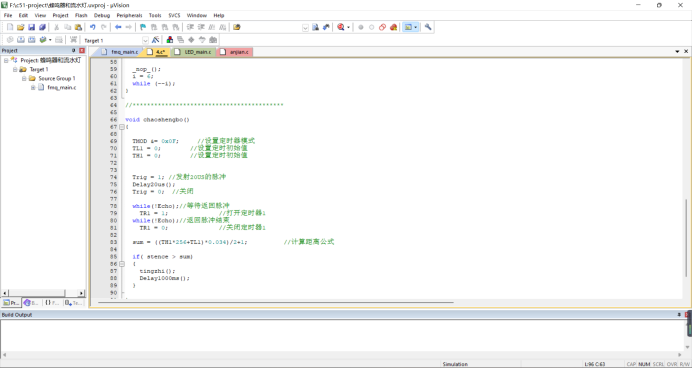Create a new file with the New icon
Viewport: 693px width, 369px height.
(10, 27)
